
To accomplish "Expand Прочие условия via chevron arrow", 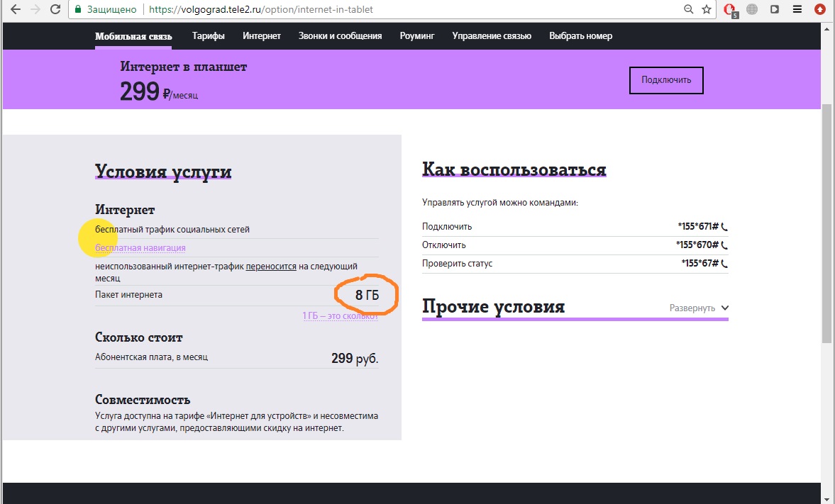I will pos(725,308).
